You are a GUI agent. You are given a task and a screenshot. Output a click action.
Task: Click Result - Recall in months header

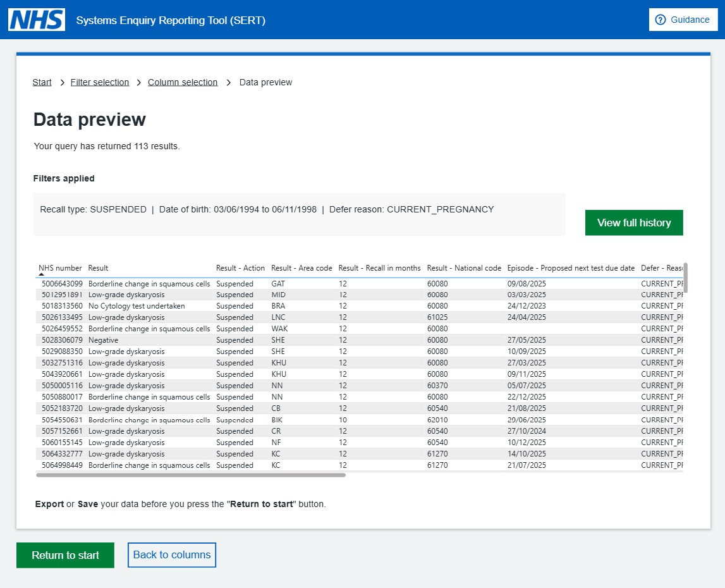pos(379,268)
